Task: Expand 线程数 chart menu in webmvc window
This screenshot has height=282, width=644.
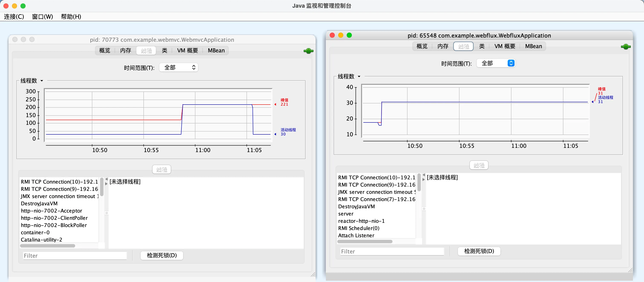Action: pyautogui.click(x=32, y=81)
